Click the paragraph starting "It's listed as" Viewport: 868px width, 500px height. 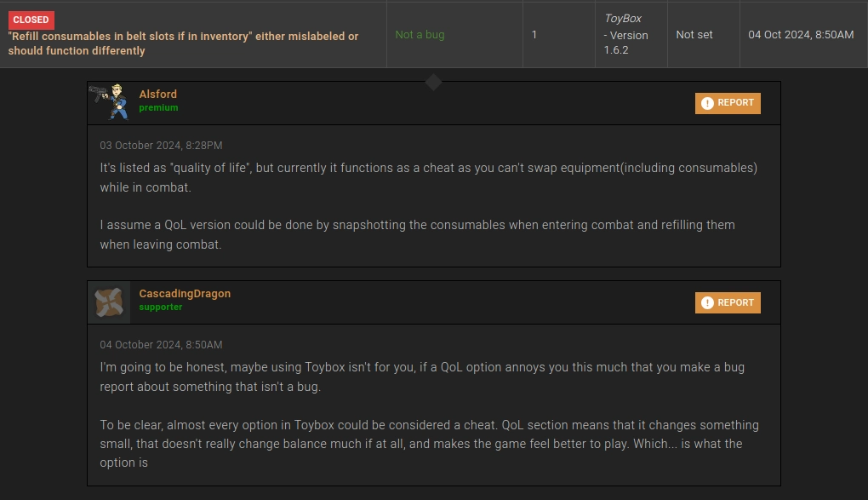pos(428,177)
